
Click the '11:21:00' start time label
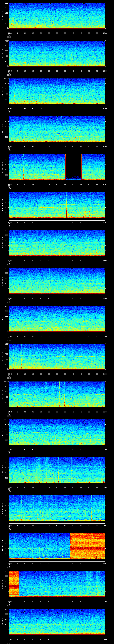(9, 298)
